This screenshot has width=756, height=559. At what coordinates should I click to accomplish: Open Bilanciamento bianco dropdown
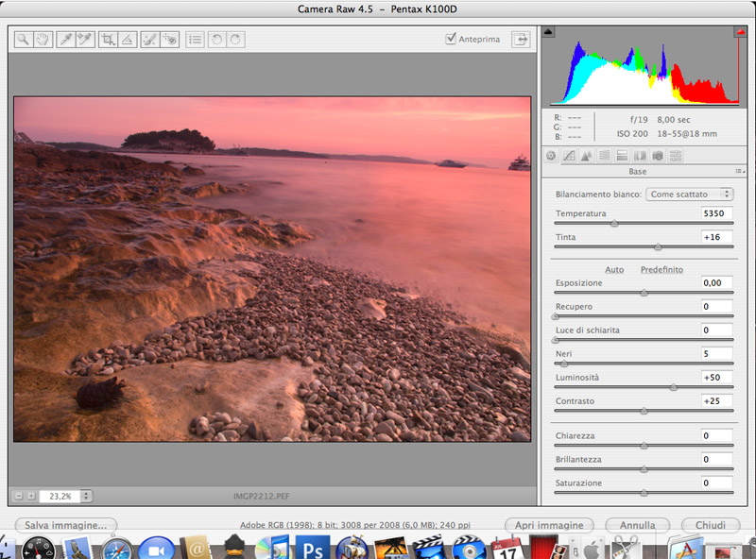689,194
